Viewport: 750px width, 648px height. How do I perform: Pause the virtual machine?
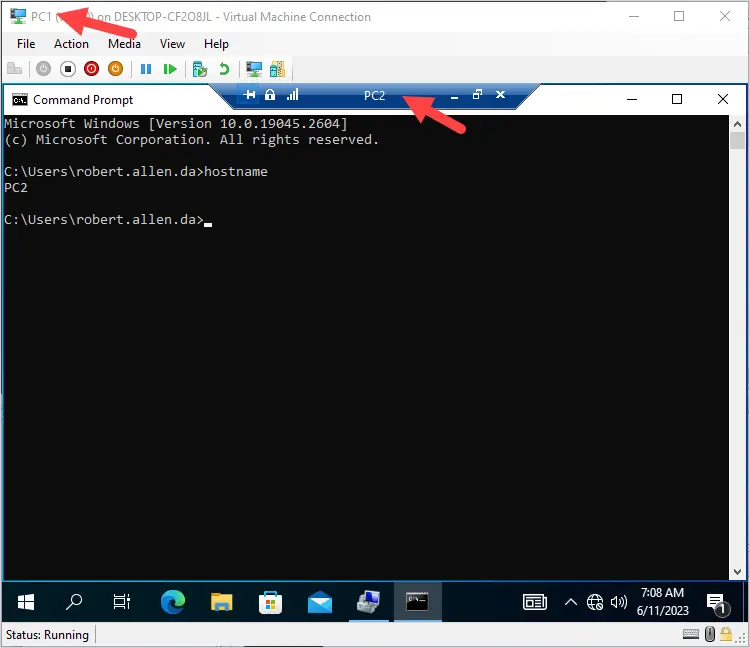pyautogui.click(x=146, y=69)
